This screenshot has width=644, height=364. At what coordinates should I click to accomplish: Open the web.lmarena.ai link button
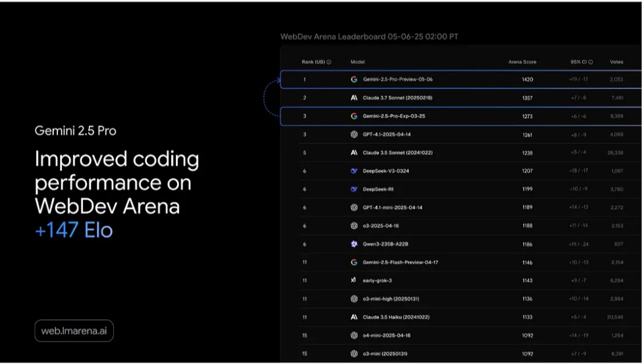[x=74, y=331]
